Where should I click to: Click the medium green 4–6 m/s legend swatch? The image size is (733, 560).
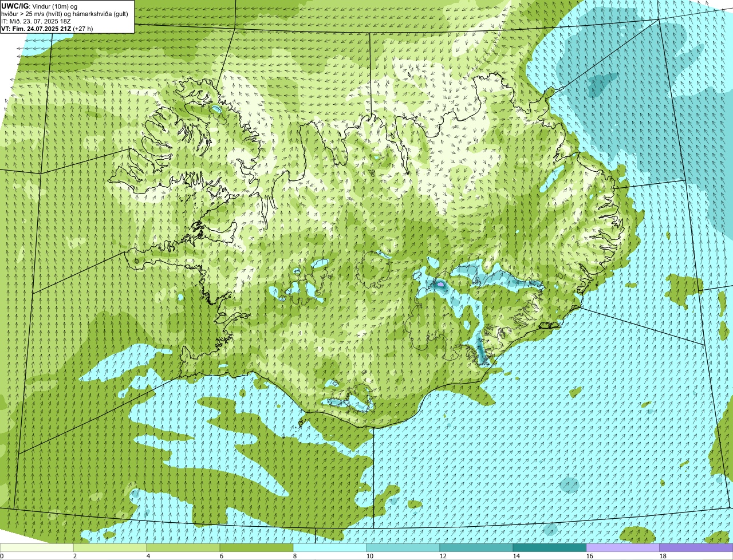tap(183, 547)
